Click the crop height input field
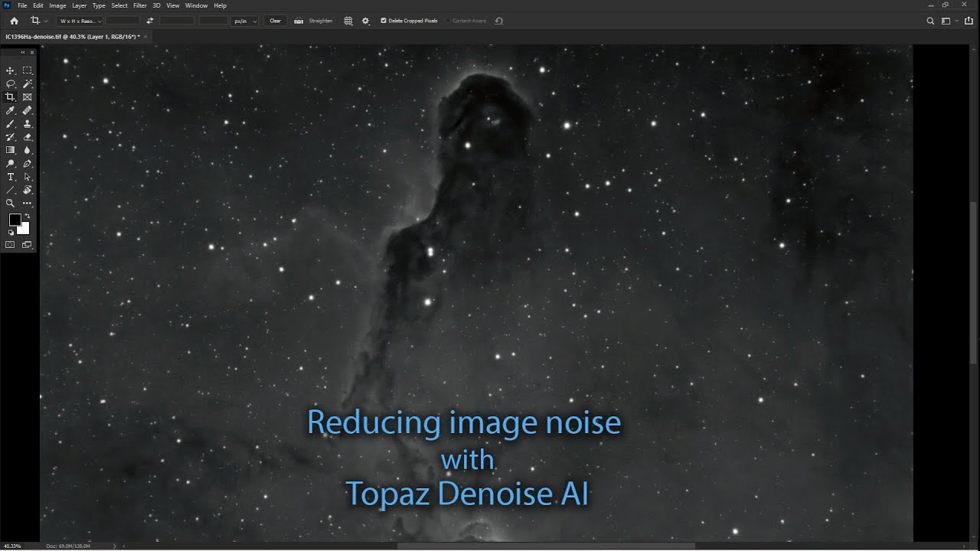Screen dimensions: 980x551 [x=177, y=21]
